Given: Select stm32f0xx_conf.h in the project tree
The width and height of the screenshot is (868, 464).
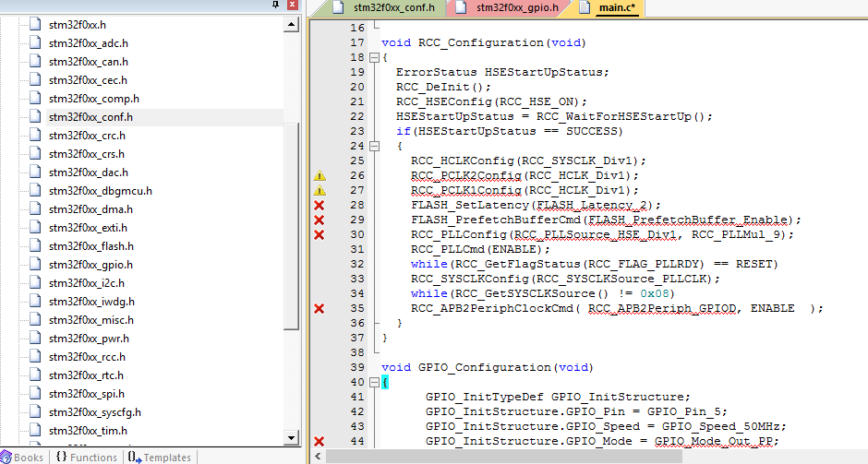Looking at the screenshot, I should pos(90,116).
